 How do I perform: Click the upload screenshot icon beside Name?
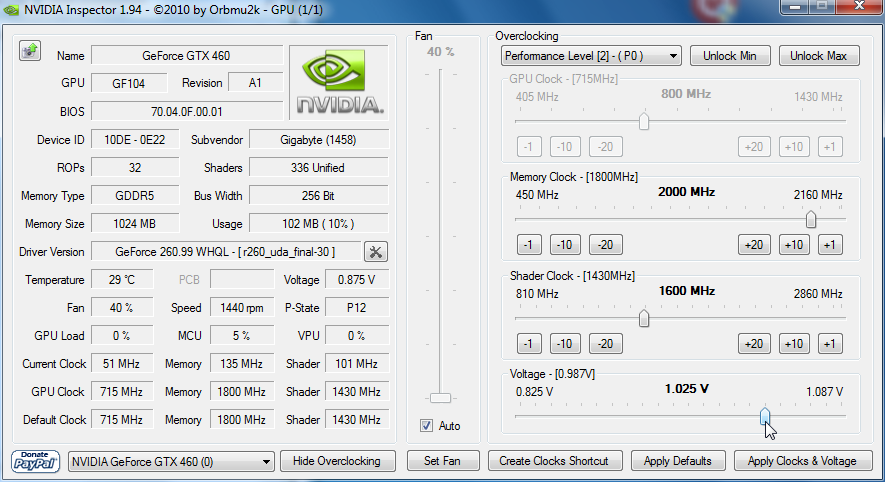(x=29, y=52)
